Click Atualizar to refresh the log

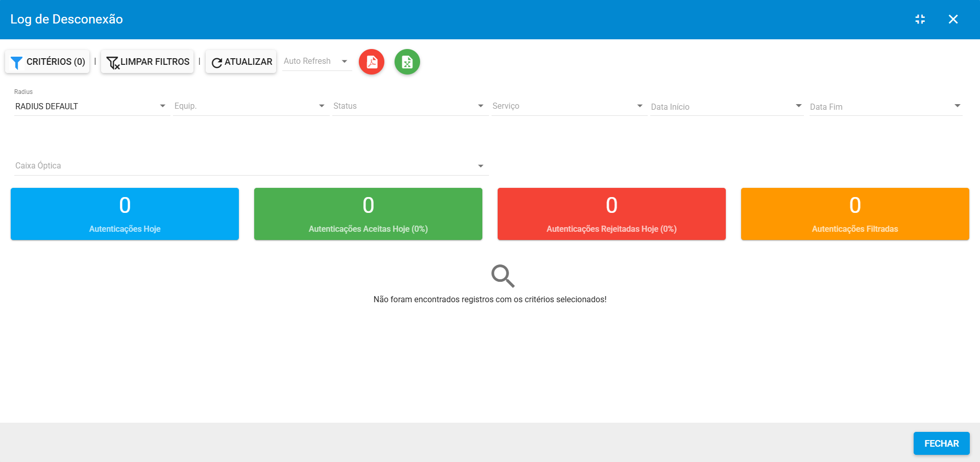point(241,62)
